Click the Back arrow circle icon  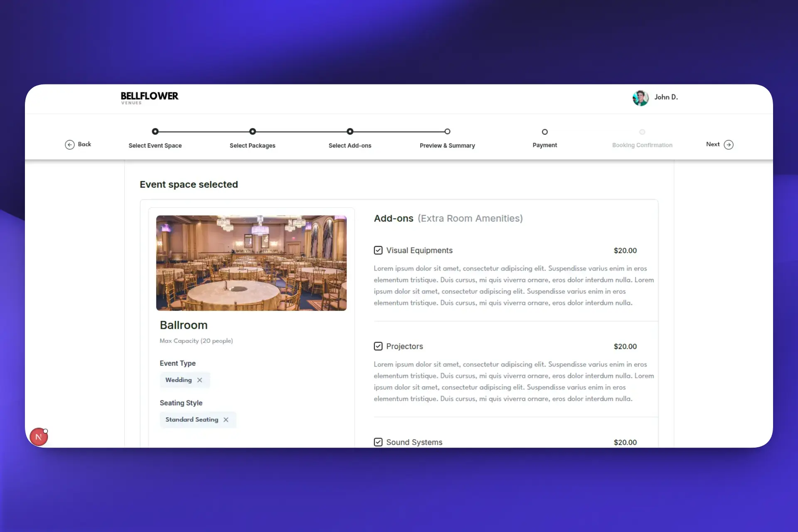tap(69, 145)
